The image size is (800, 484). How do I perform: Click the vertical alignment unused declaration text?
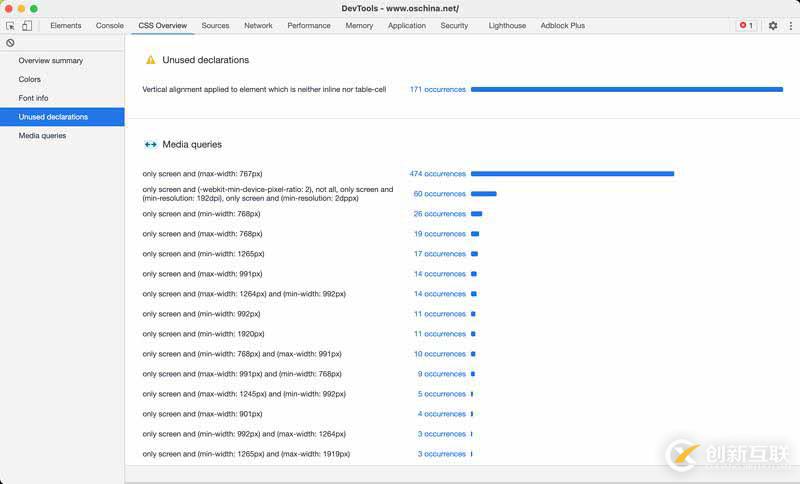(x=264, y=89)
